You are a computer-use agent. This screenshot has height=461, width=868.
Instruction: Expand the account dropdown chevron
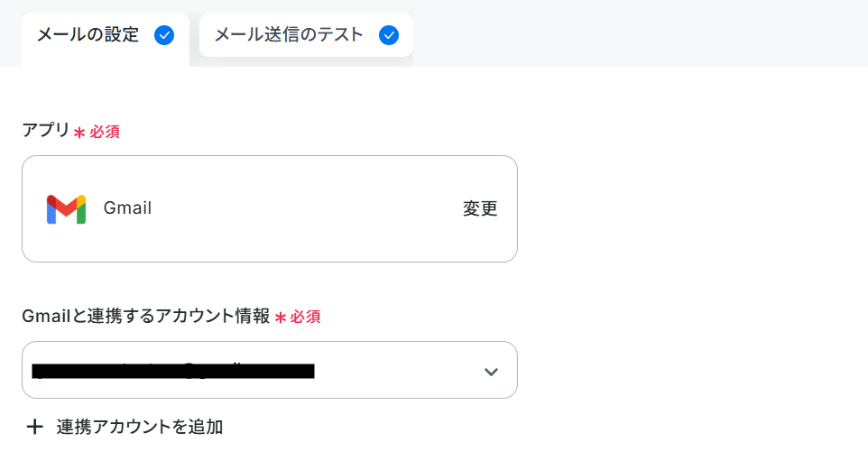click(491, 372)
